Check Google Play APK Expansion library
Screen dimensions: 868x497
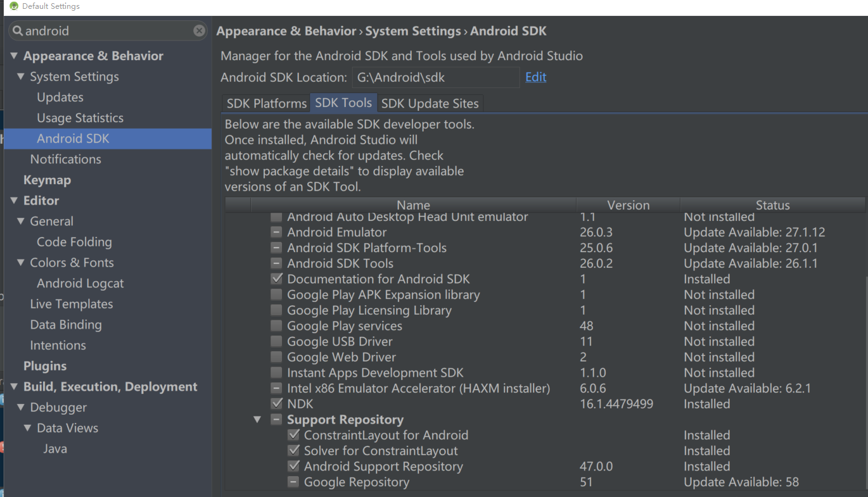[276, 294]
